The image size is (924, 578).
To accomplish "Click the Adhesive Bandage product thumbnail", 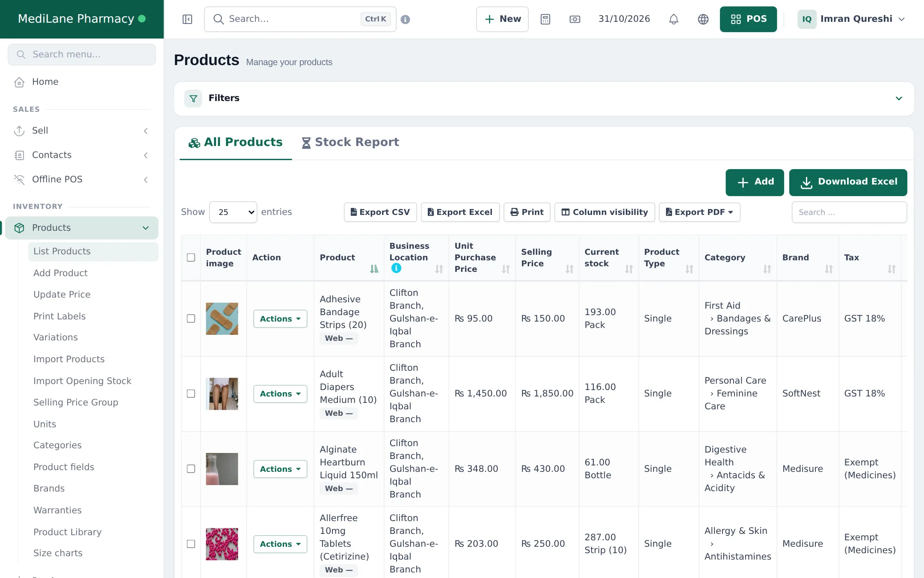I will 222,319.
